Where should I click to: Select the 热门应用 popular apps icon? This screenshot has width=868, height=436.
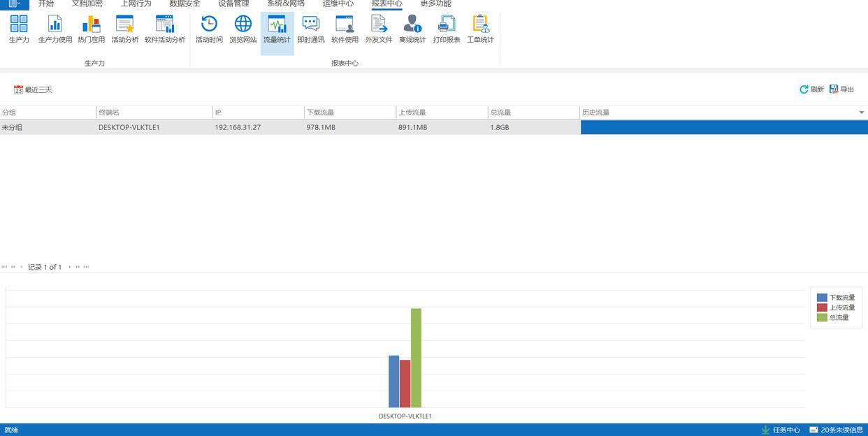tap(91, 29)
